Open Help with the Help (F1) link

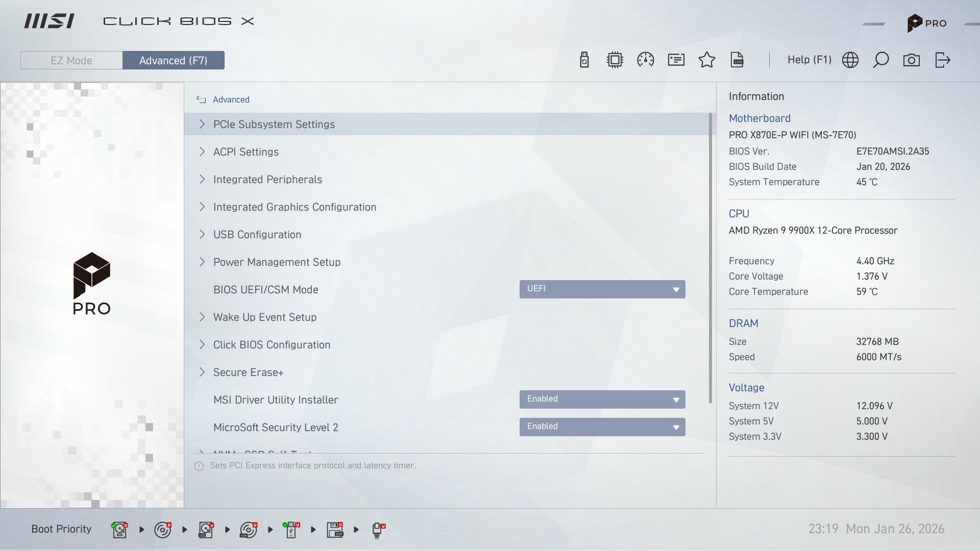809,60
